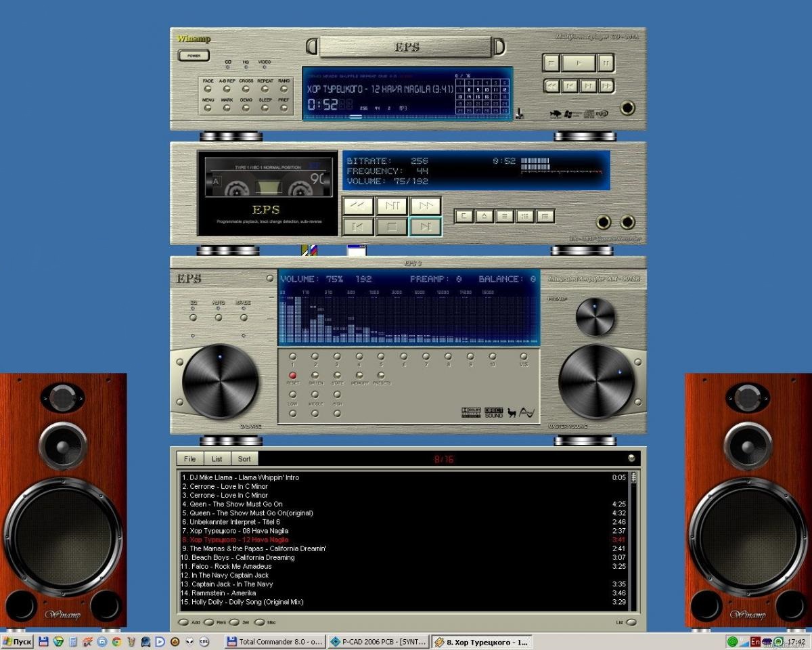The height and width of the screenshot is (650, 812).
Task: Click the seek bar under the 0:52 timer
Action: click(406, 116)
